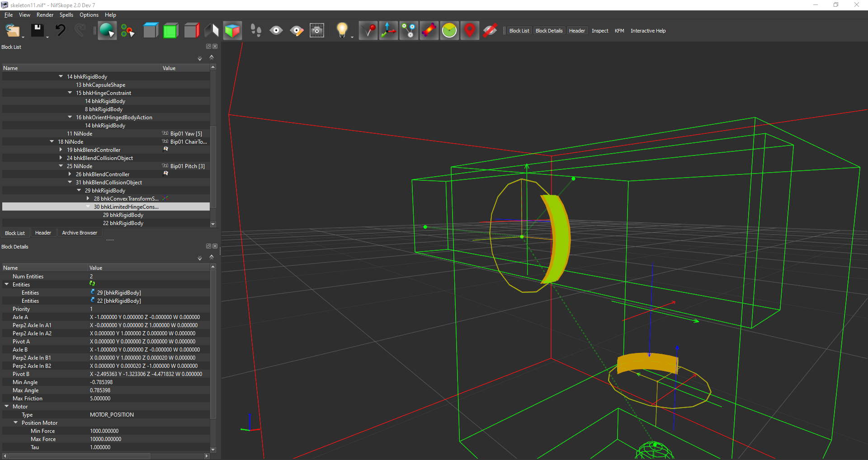Open the View menu
Image resolution: width=868 pixels, height=460 pixels.
point(24,15)
